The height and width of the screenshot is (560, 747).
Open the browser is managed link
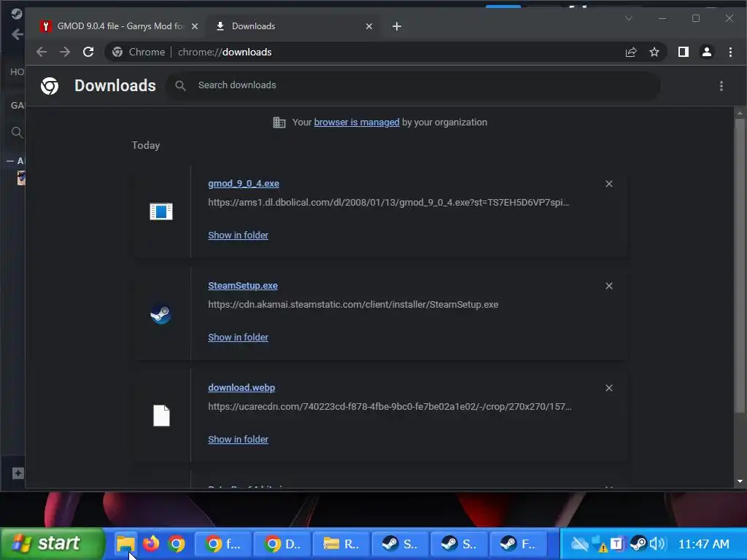(x=356, y=122)
